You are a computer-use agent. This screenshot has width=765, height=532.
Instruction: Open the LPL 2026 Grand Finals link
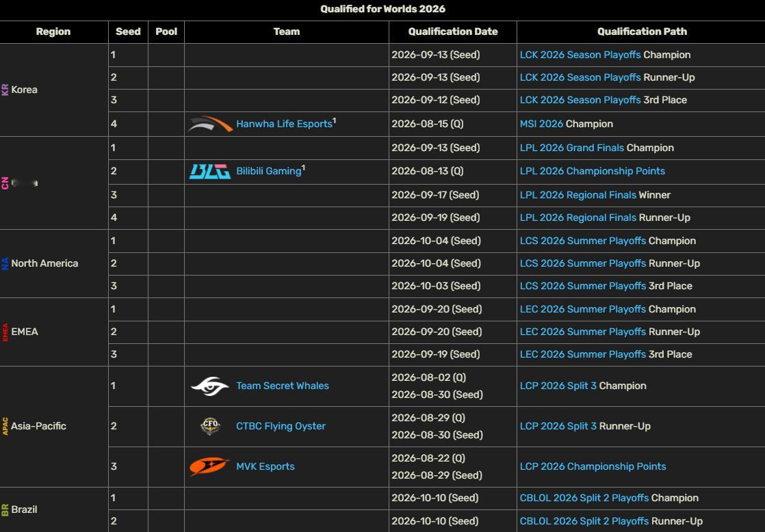[572, 148]
